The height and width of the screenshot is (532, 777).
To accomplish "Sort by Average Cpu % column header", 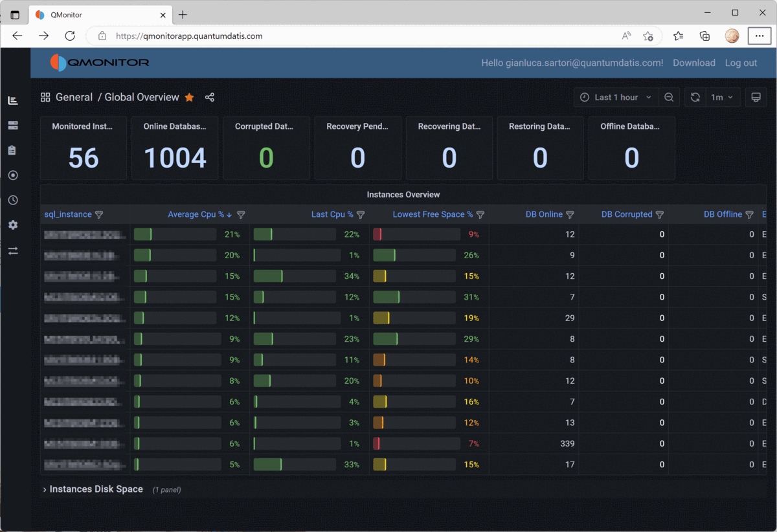I will coord(196,215).
